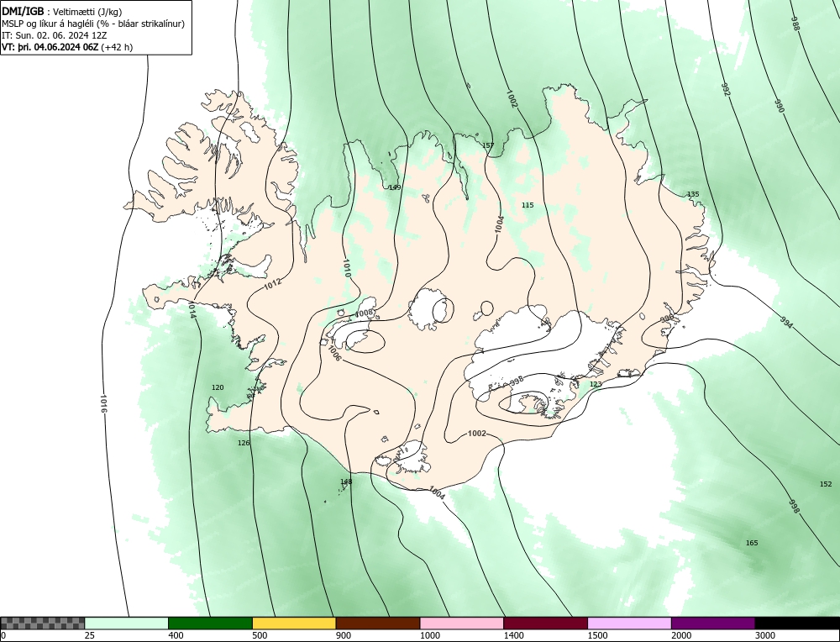
Task: Click the pink 1000–1400 legend swatch
Action: [462, 624]
